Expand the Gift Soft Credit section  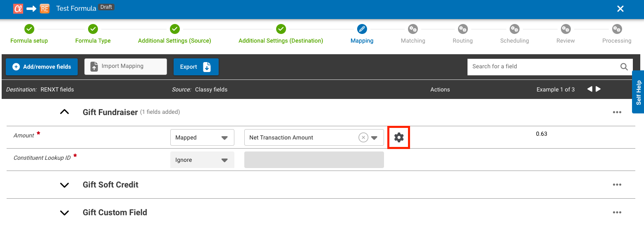tap(64, 185)
